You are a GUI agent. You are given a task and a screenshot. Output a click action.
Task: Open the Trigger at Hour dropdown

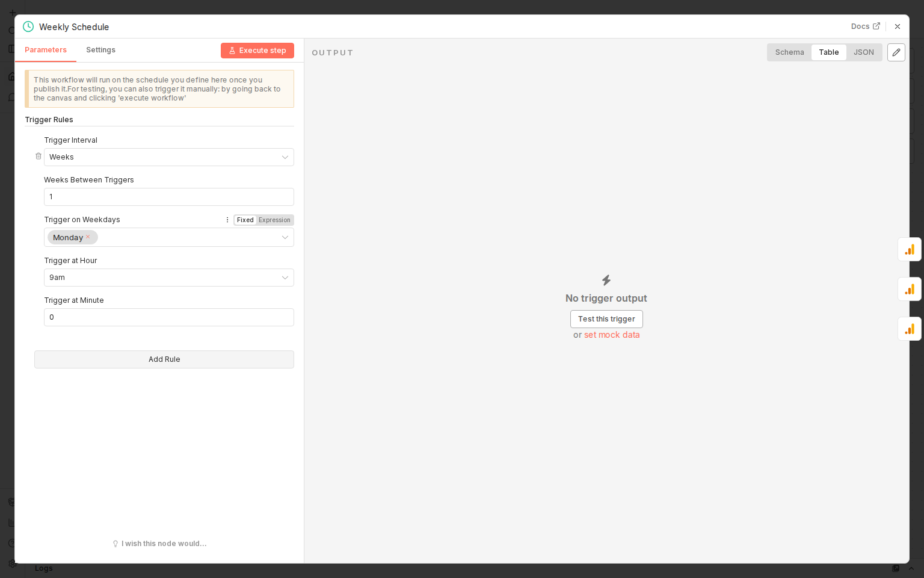click(x=168, y=278)
